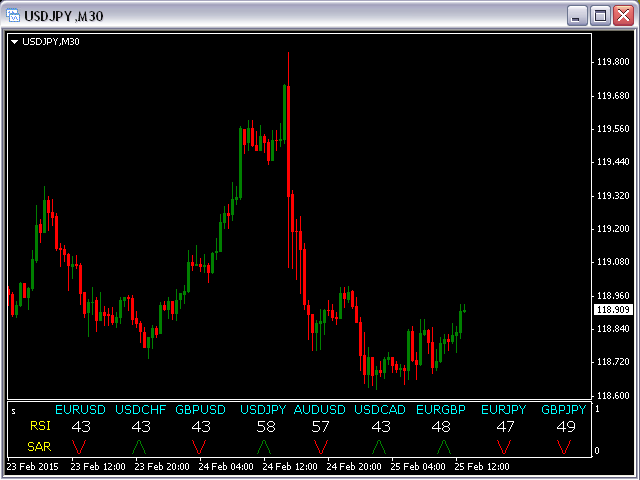
Task: Close the USDJPY chart window
Action: [x=624, y=16]
